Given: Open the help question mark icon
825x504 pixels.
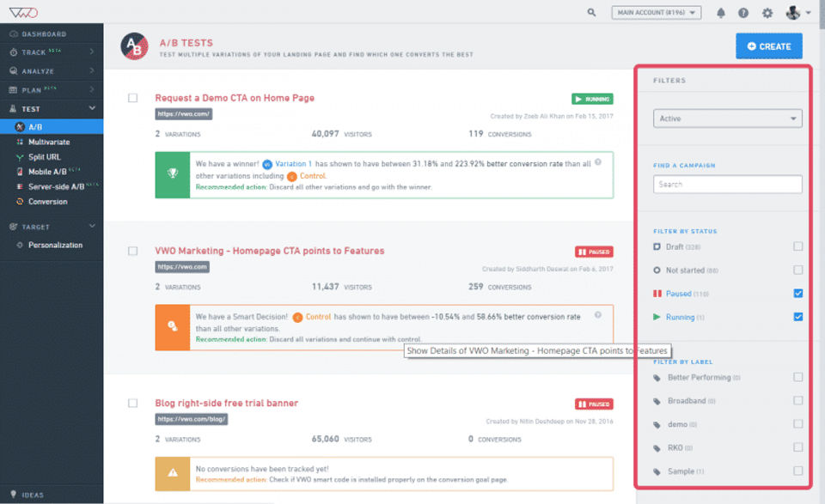Looking at the screenshot, I should 742,13.
